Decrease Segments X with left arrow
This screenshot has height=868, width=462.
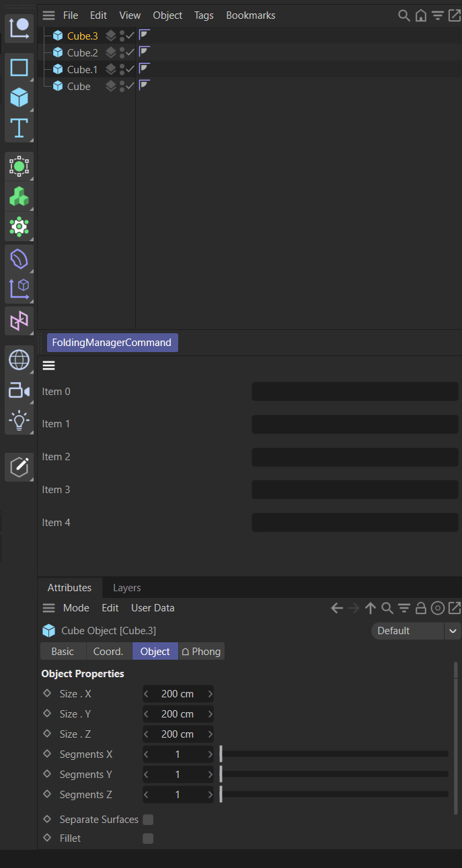(147, 754)
